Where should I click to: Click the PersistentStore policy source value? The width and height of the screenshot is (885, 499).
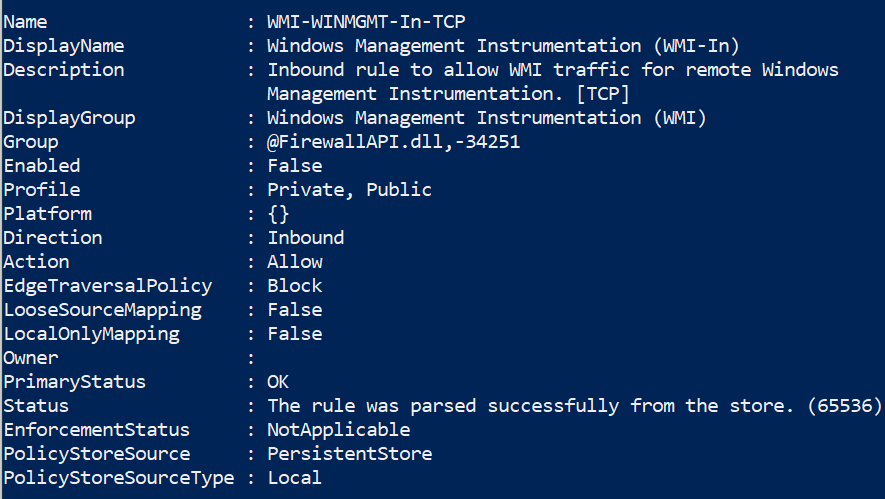(x=349, y=453)
